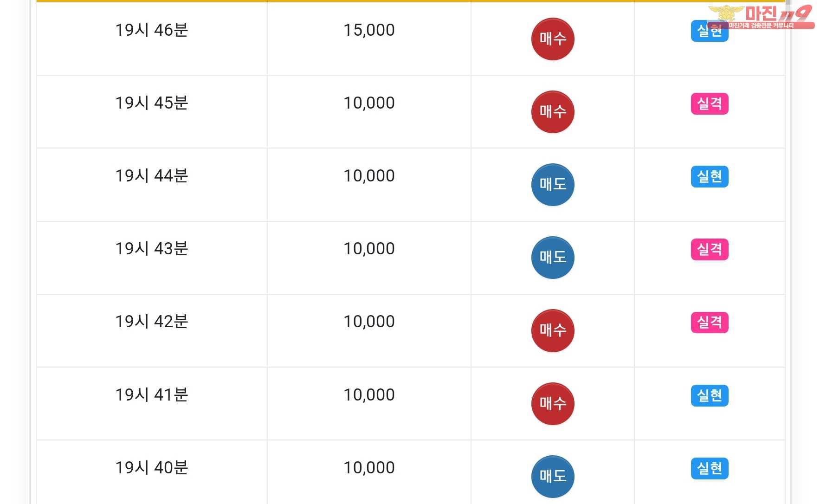820x504 pixels.
Task: Click the 19시 40분 time label
Action: 151,468
